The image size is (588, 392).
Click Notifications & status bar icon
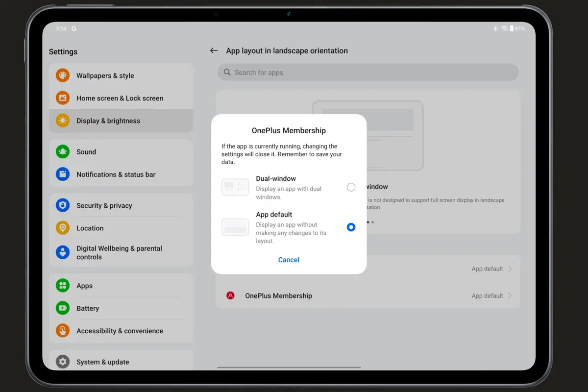63,174
